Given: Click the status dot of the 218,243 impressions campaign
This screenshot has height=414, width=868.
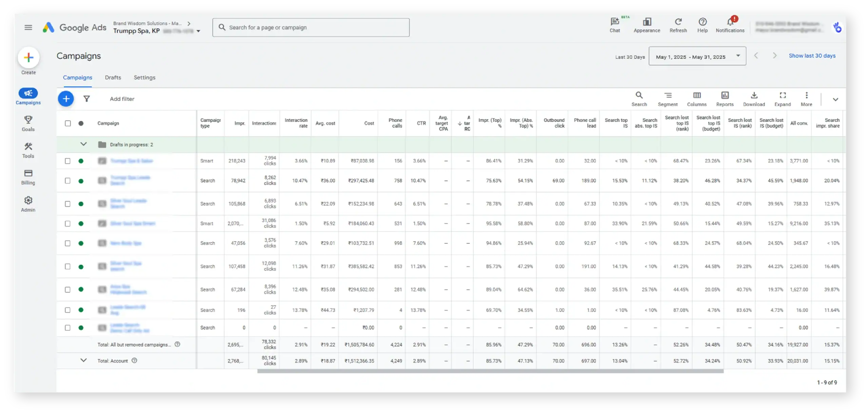Looking at the screenshot, I should (81, 161).
